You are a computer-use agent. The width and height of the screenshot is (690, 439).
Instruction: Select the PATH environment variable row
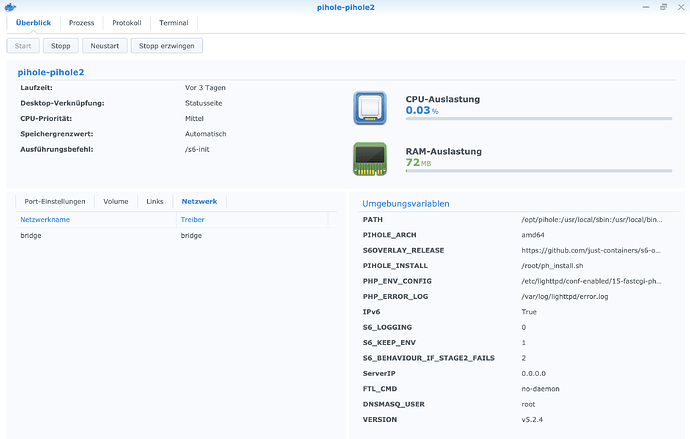click(x=518, y=220)
